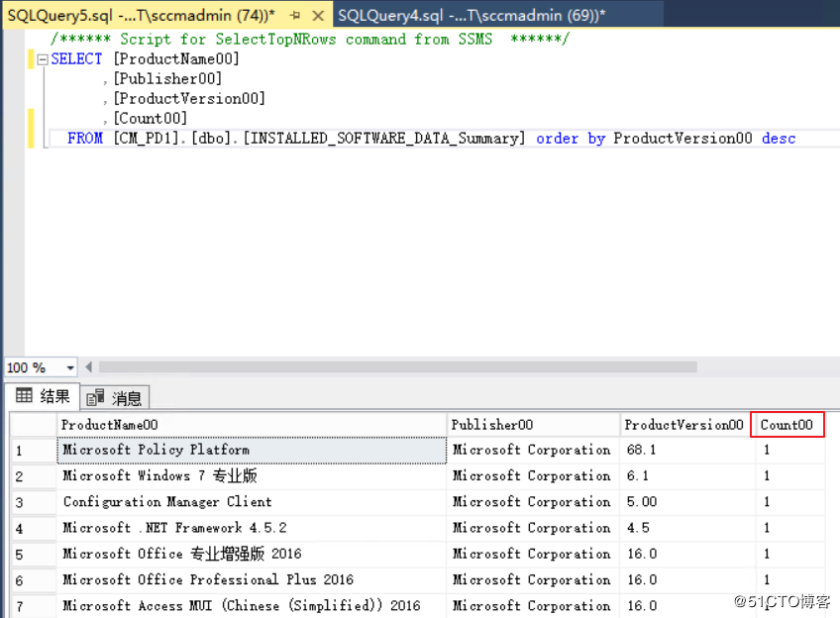
Task: Click the Publisher00 column header
Action: click(x=533, y=425)
